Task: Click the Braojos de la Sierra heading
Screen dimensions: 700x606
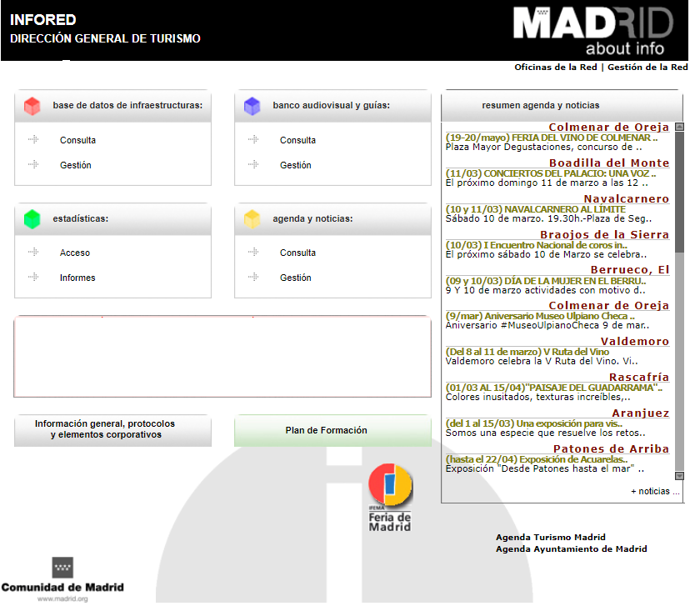Action: click(604, 234)
